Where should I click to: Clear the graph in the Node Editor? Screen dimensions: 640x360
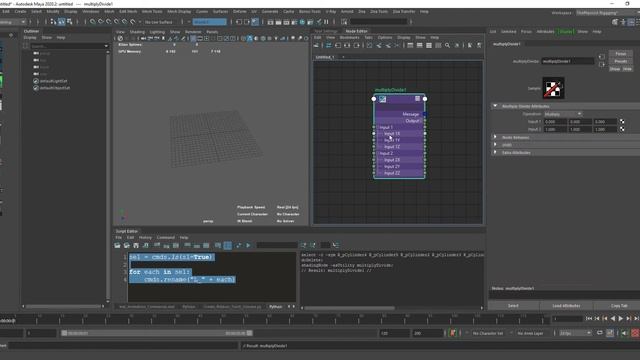[369, 45]
